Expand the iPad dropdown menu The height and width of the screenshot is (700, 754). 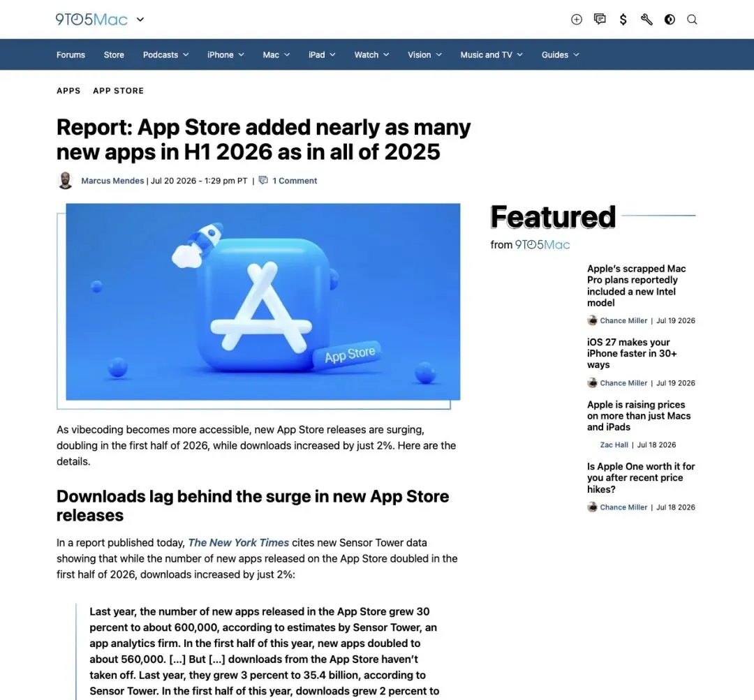pyautogui.click(x=322, y=55)
